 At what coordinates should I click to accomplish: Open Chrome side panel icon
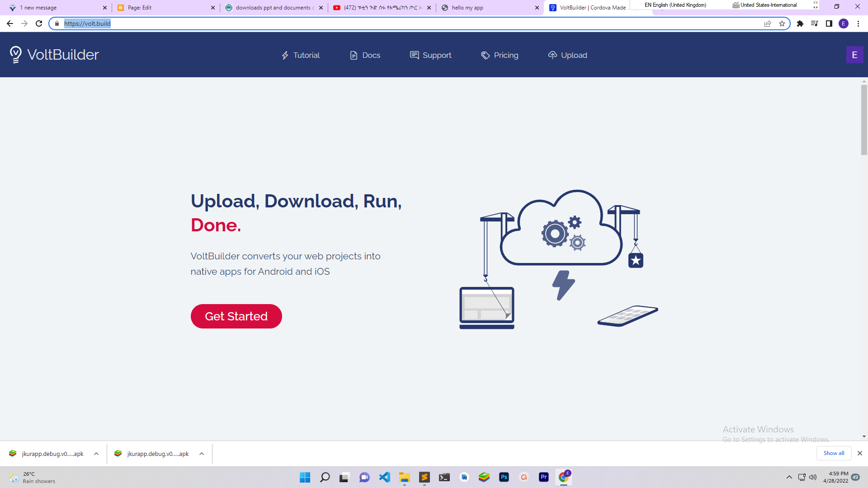829,24
